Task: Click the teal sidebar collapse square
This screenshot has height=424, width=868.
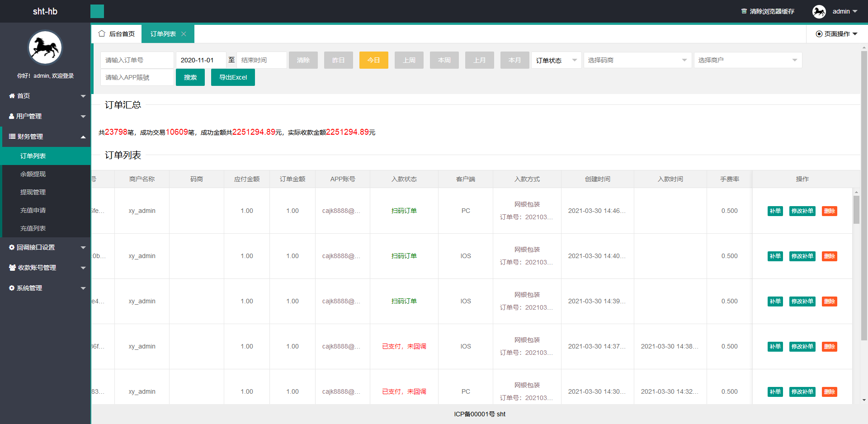Action: click(x=97, y=11)
